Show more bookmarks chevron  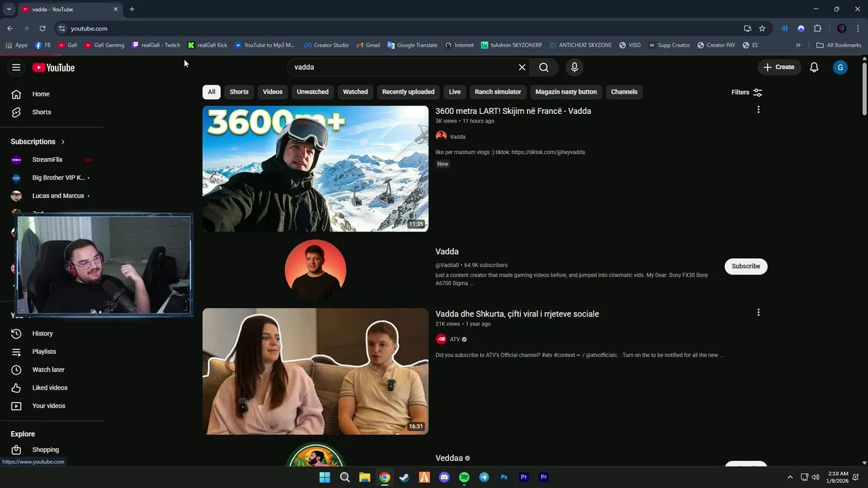[798, 45]
